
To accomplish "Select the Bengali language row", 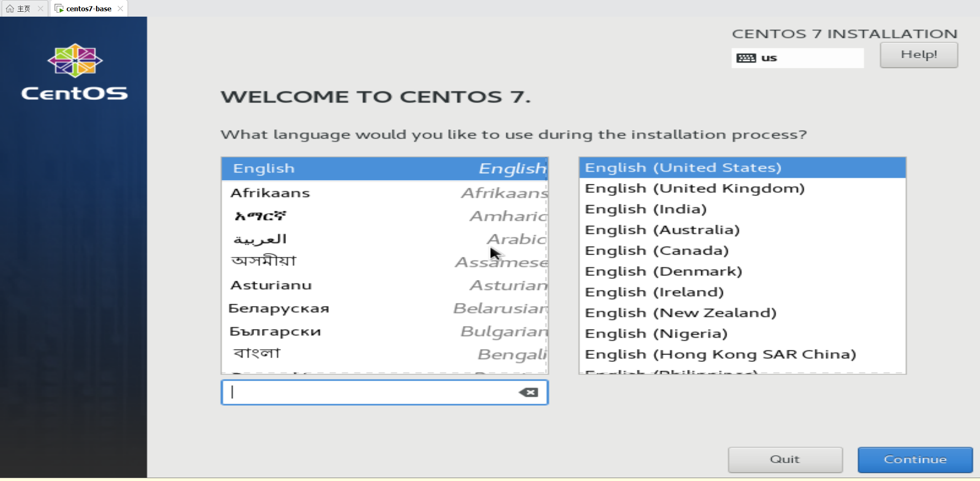I will [385, 355].
